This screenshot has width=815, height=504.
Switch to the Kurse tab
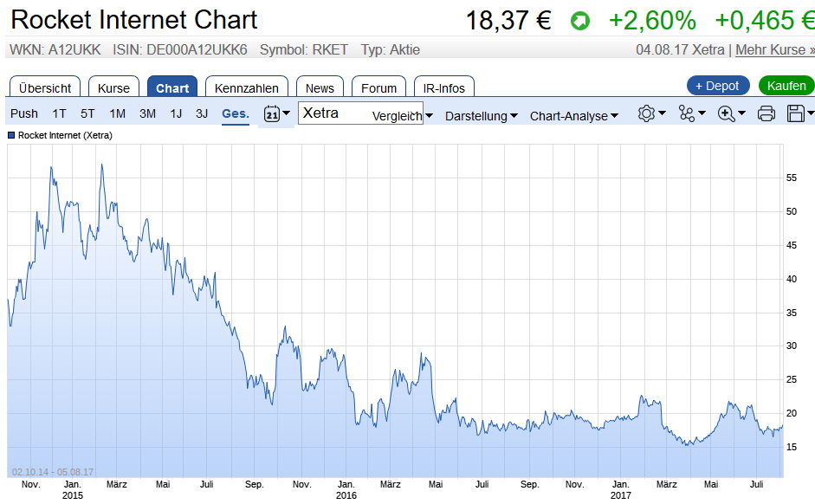coord(113,87)
